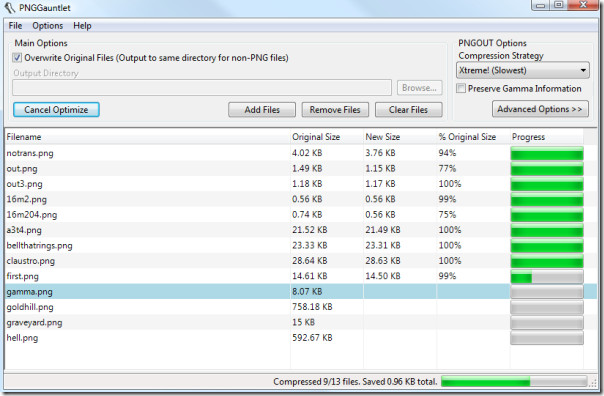Click the overall progress bar in status bar

coord(514,382)
